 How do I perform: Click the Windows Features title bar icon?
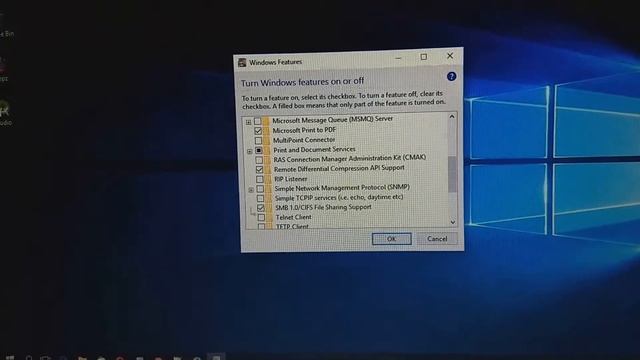(x=242, y=62)
